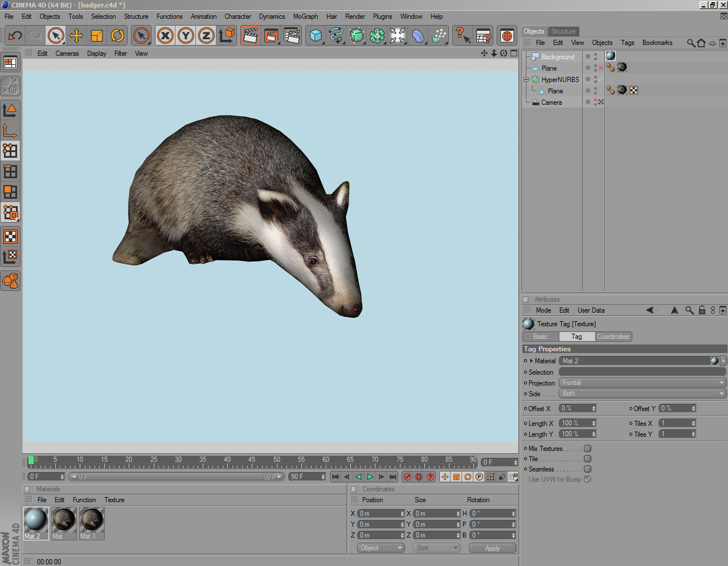Collapse the HyperNURBS tree item
Image resolution: width=728 pixels, height=566 pixels.
pyautogui.click(x=526, y=80)
